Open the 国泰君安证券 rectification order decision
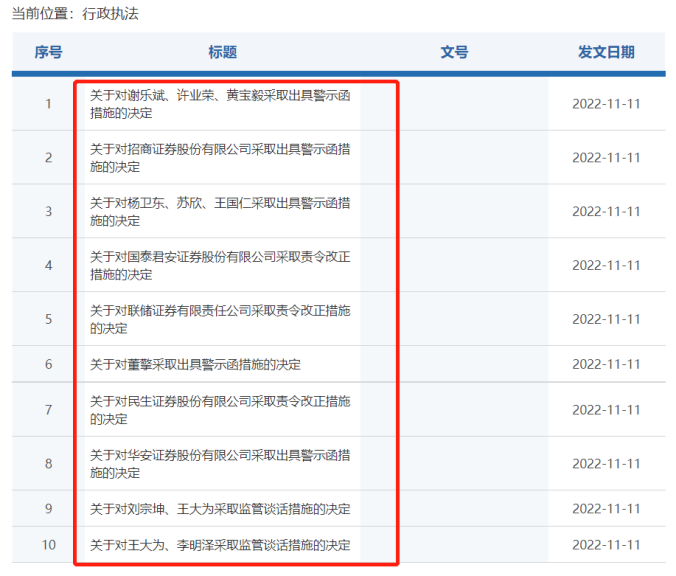The width and height of the screenshot is (676, 576). [220, 266]
